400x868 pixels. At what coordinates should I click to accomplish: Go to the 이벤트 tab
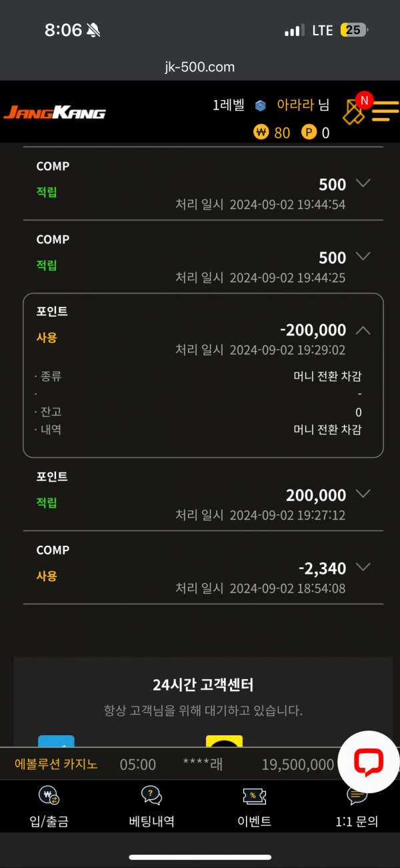coord(254,807)
